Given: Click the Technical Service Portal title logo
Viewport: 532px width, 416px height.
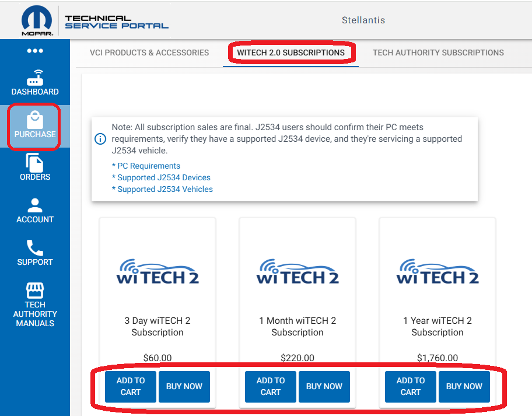Looking at the screenshot, I should click(117, 22).
